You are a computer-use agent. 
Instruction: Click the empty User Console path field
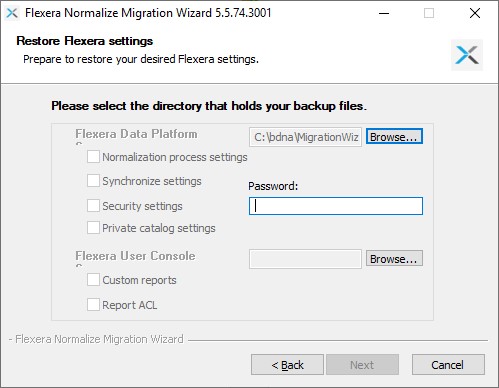305,259
